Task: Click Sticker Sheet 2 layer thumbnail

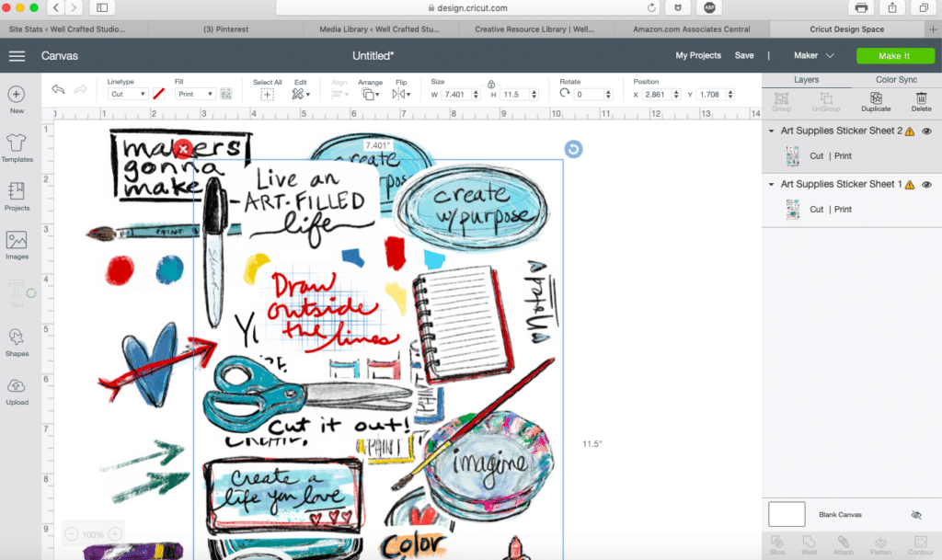Action: coord(793,156)
